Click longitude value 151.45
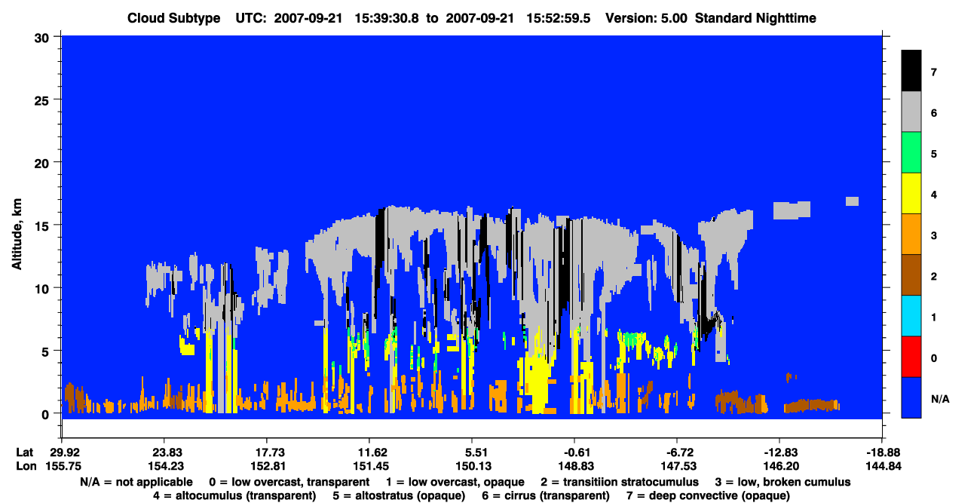 (369, 466)
